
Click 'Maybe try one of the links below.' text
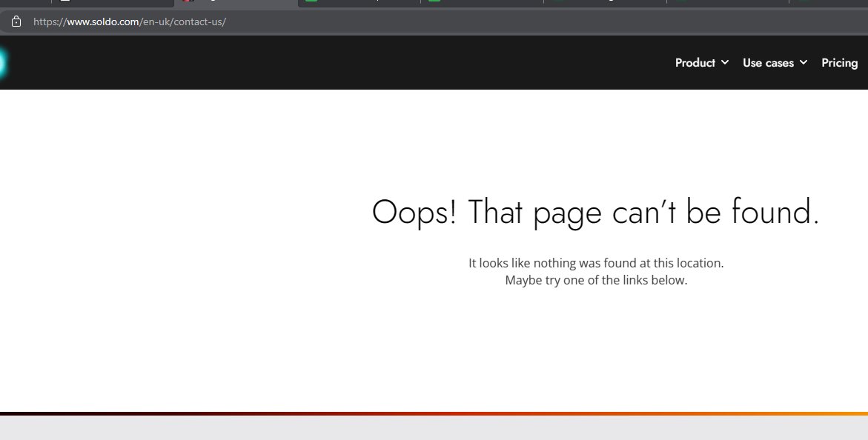click(x=596, y=280)
